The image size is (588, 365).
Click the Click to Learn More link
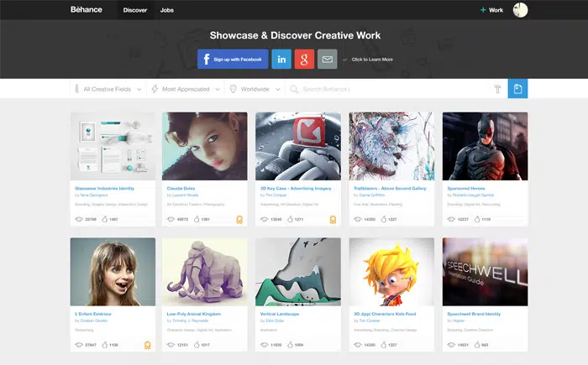point(371,60)
